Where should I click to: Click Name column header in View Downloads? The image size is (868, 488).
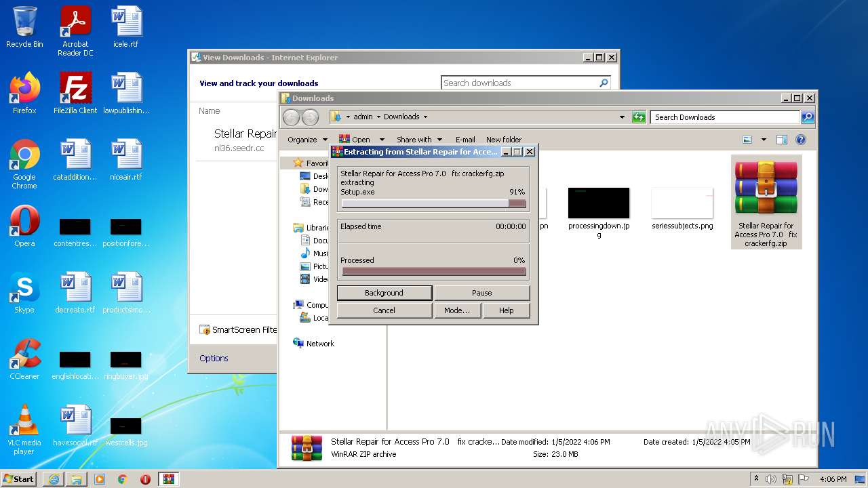(x=210, y=111)
